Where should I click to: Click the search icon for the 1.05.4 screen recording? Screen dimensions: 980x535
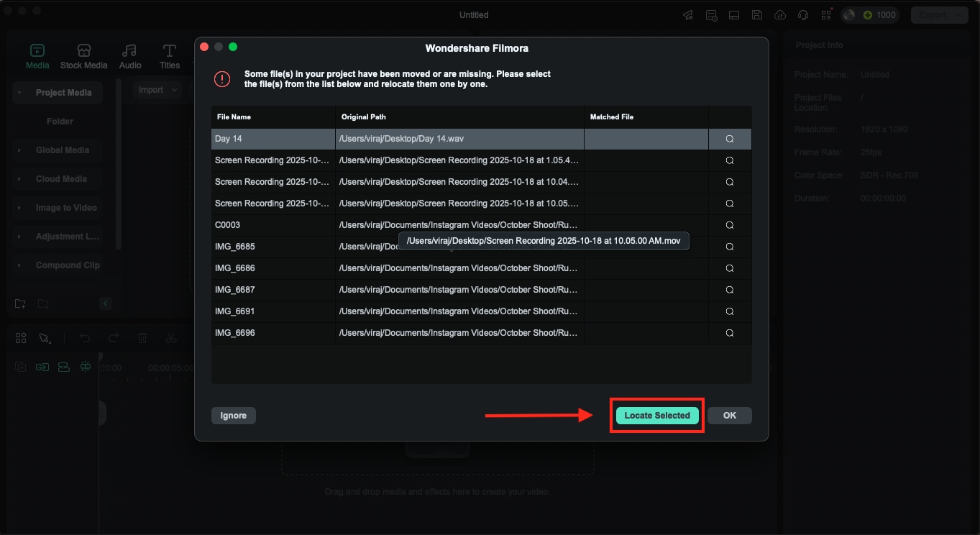729,160
